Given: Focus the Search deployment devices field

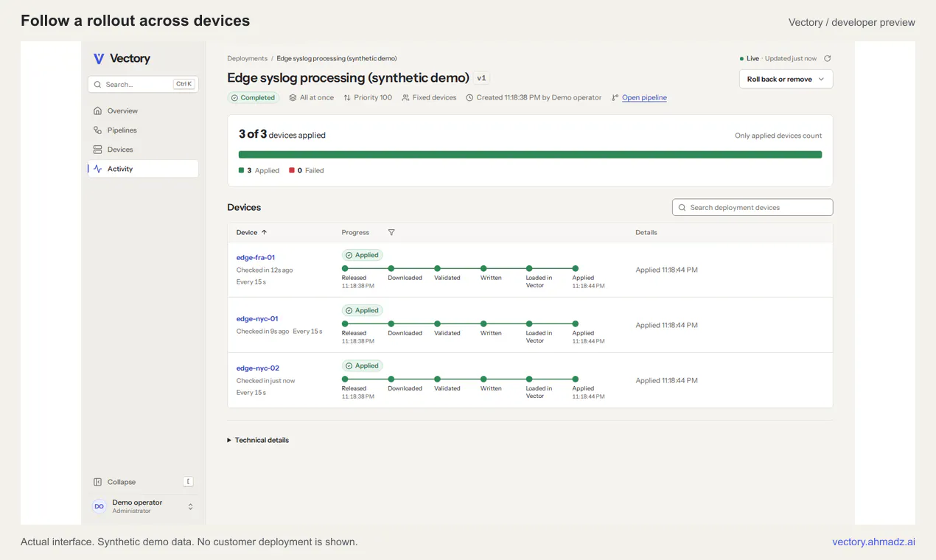Looking at the screenshot, I should tap(752, 208).
